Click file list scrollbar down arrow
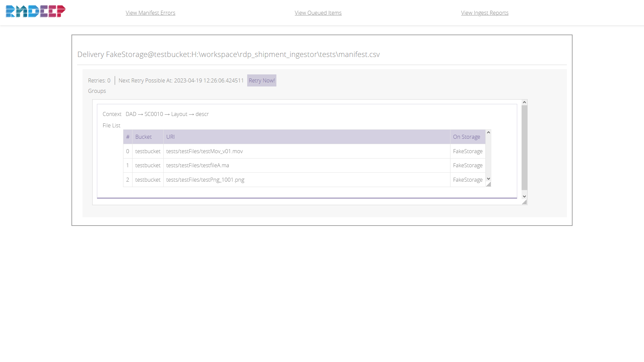 coord(488,179)
